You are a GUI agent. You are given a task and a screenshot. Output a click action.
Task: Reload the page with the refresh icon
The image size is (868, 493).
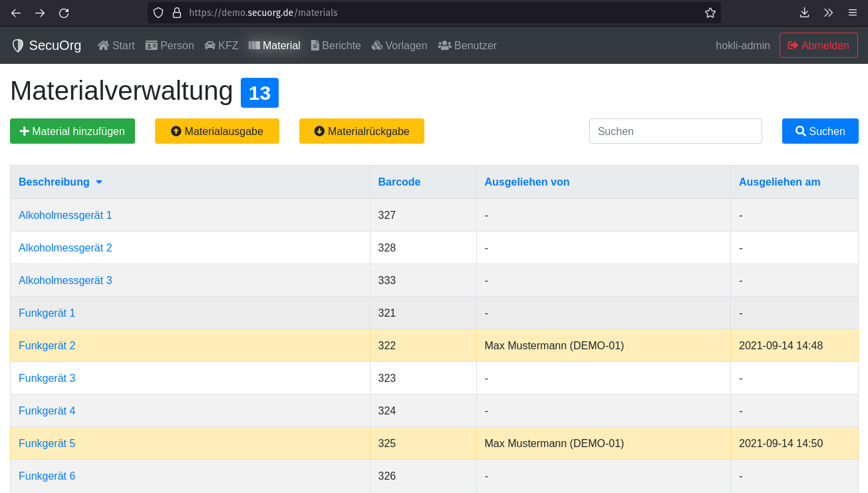64,13
